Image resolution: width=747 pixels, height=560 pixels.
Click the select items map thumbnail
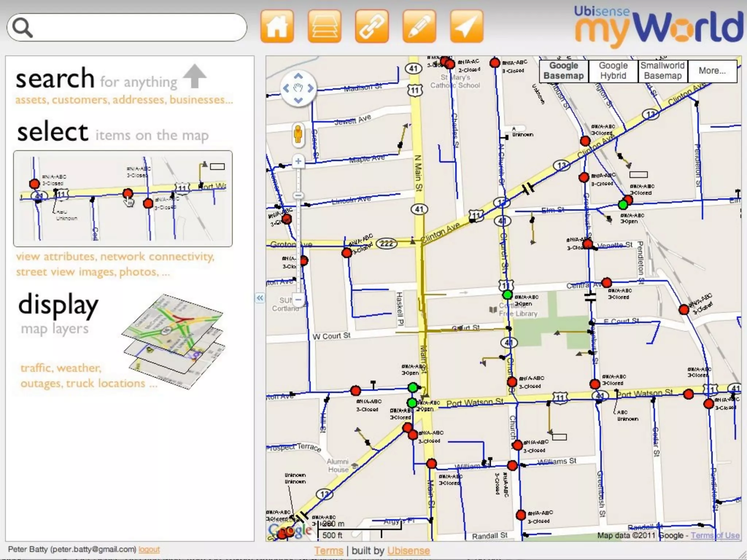pyautogui.click(x=123, y=199)
